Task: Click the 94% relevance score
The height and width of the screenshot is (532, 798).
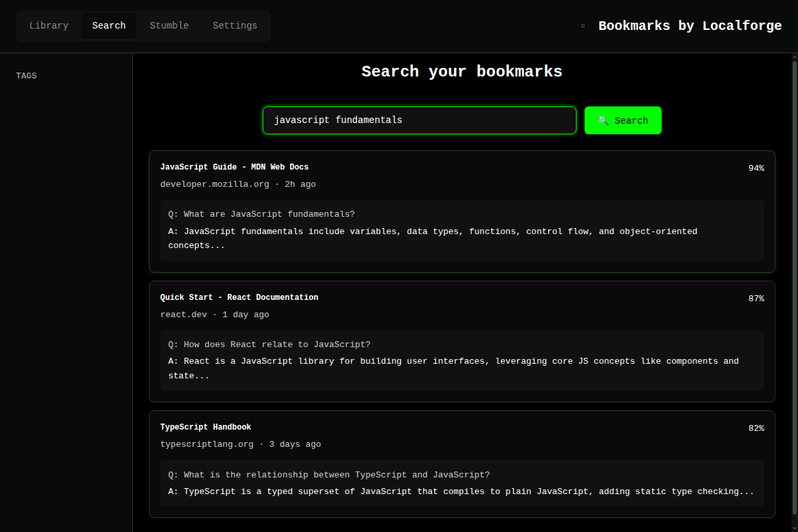Action: pos(756,168)
